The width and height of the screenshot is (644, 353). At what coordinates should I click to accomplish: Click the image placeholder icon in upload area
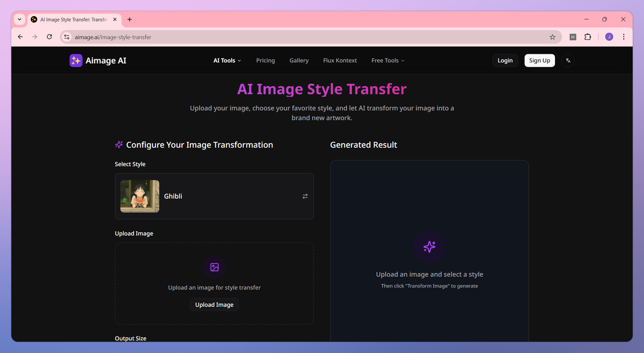coord(215,267)
